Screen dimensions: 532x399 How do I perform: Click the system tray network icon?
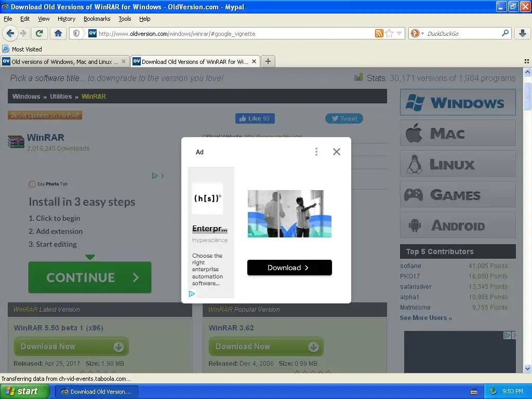[x=494, y=392]
